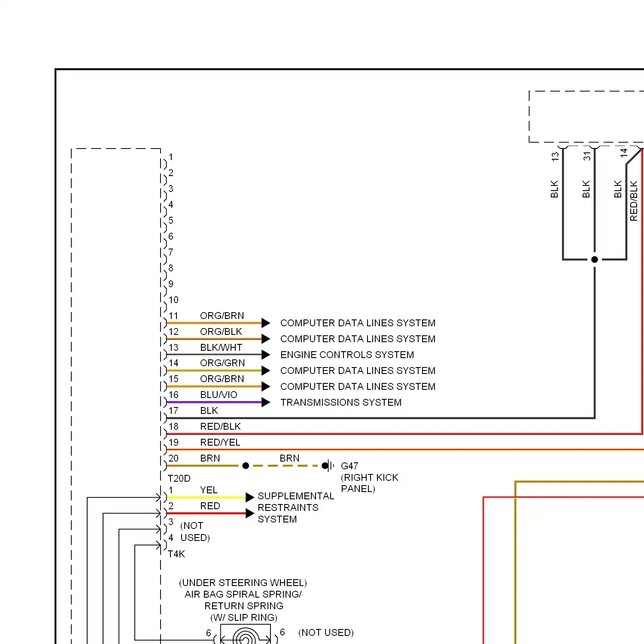This screenshot has height=644, width=644.
Task: Click the pin 17 BLK wire label
Action: 209,410
